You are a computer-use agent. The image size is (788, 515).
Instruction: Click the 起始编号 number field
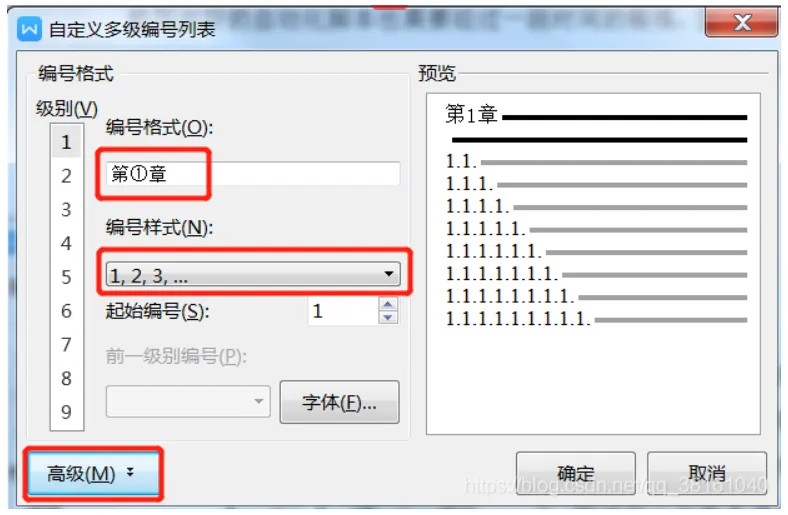pyautogui.click(x=343, y=311)
